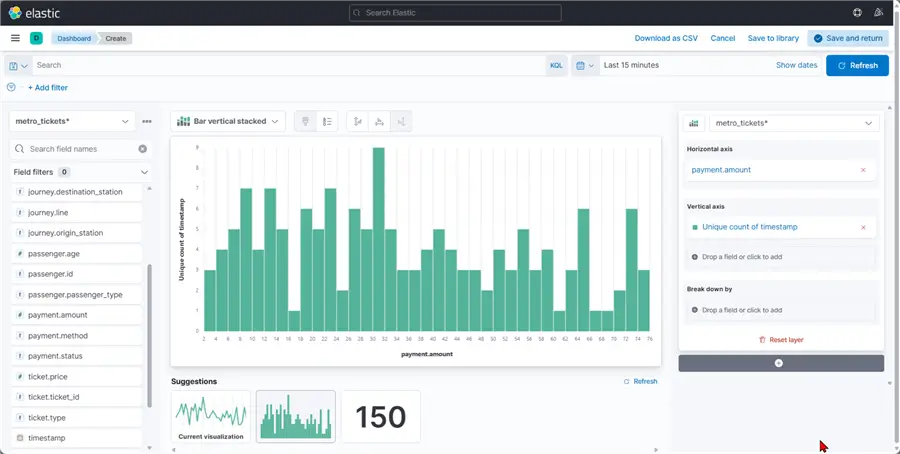Select ticket.type field
Screen dimensions: 900x454
[x=76, y=418]
